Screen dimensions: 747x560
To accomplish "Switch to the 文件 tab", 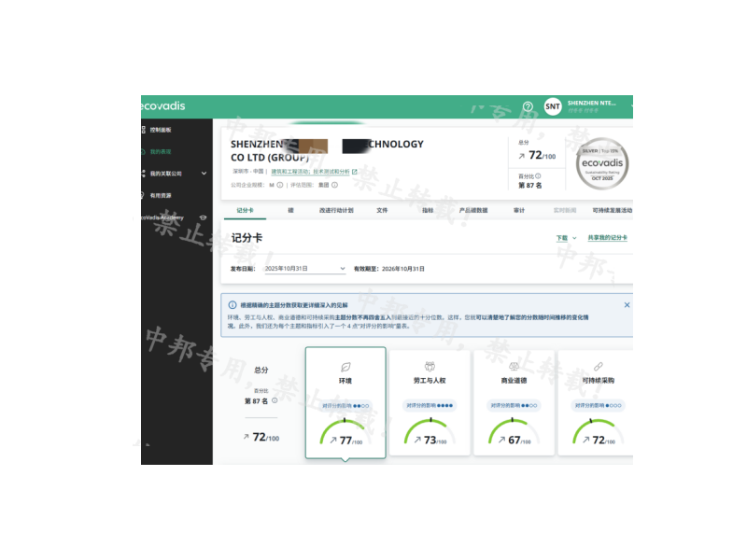I will coord(382,211).
